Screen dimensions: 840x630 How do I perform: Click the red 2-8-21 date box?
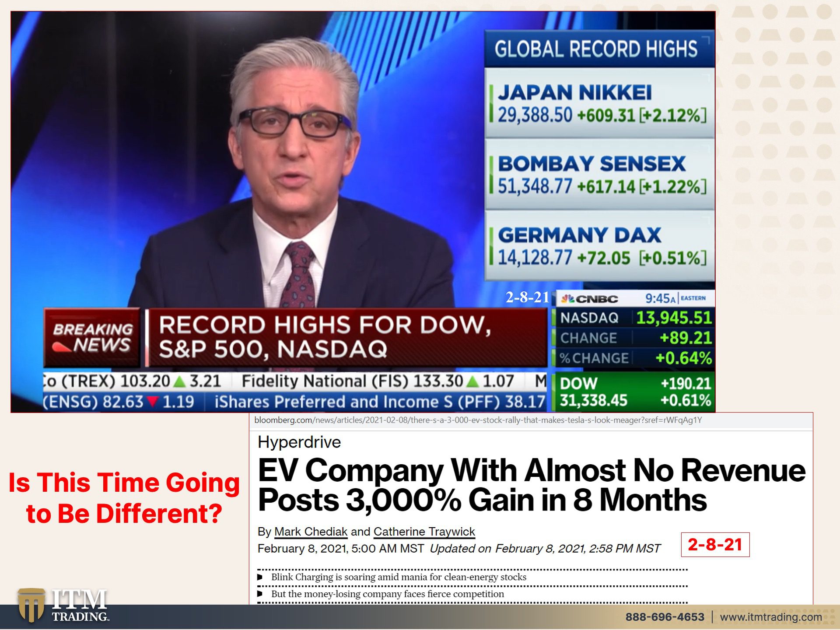[x=715, y=545]
